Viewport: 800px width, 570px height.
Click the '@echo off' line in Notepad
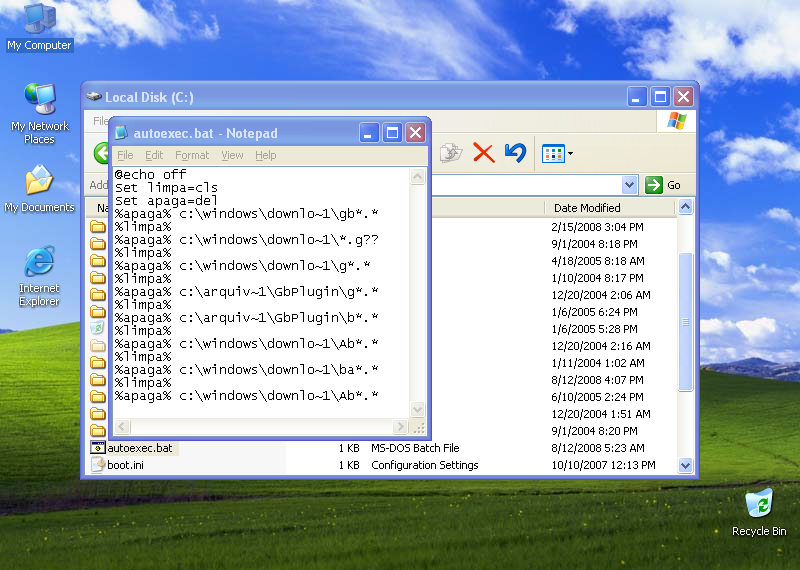[151, 174]
